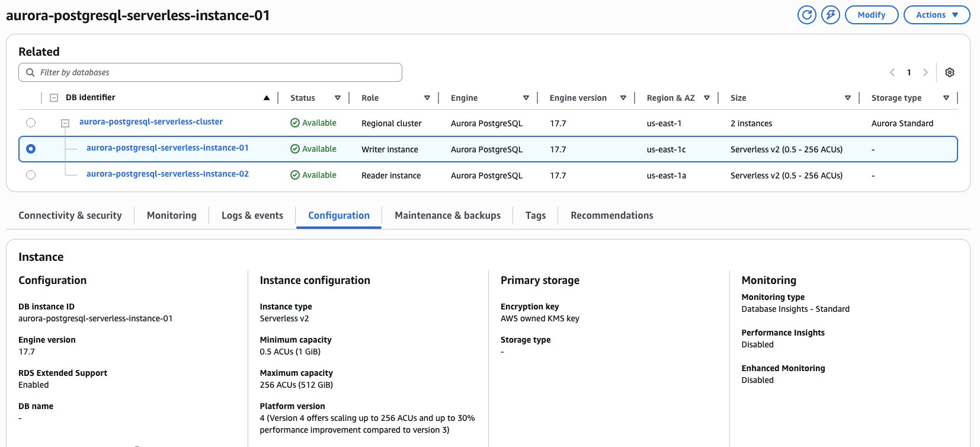Open aurora-postgresql-serverless-instance-02 link

(167, 174)
